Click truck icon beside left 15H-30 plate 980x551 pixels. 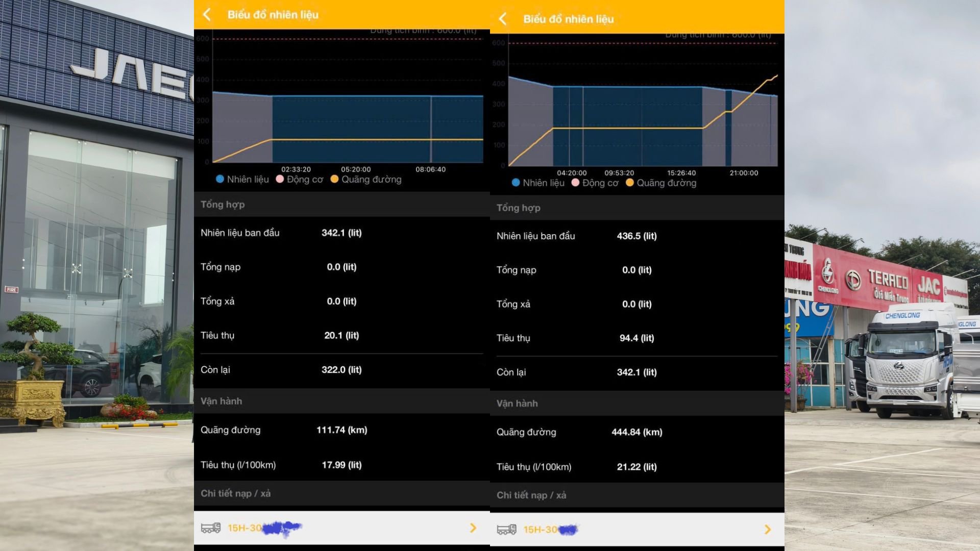tap(210, 528)
